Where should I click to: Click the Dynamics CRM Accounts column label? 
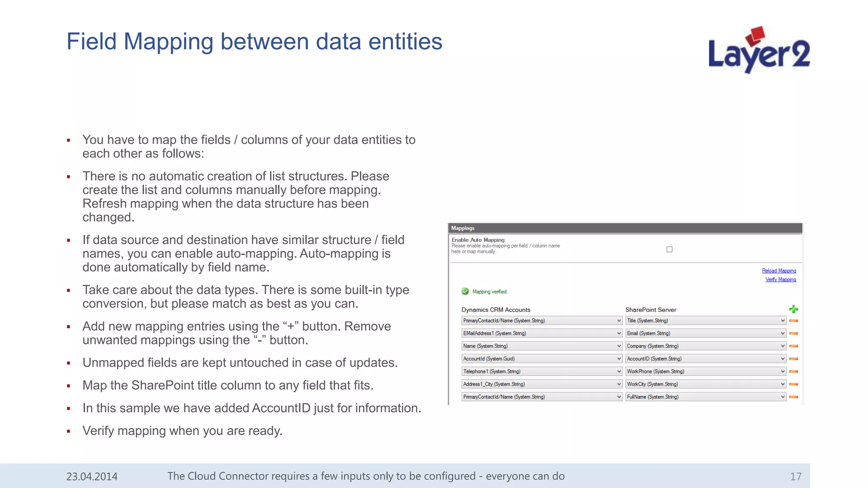pyautogui.click(x=496, y=310)
